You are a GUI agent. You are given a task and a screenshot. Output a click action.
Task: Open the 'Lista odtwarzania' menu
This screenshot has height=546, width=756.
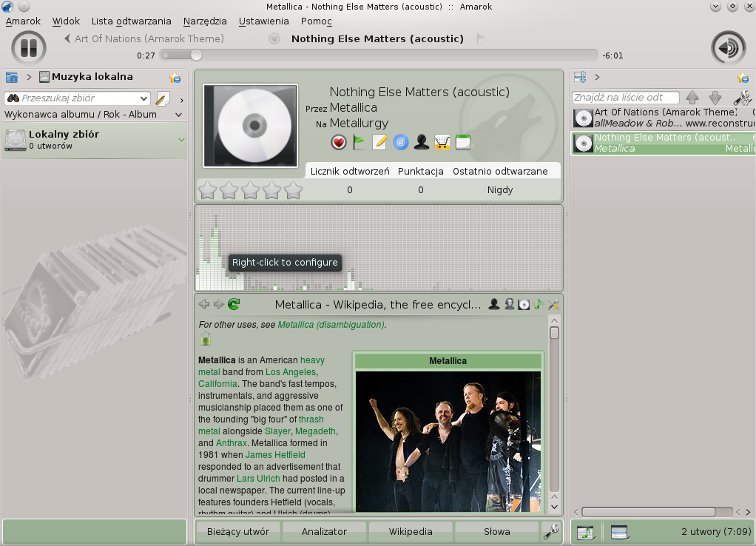point(131,21)
